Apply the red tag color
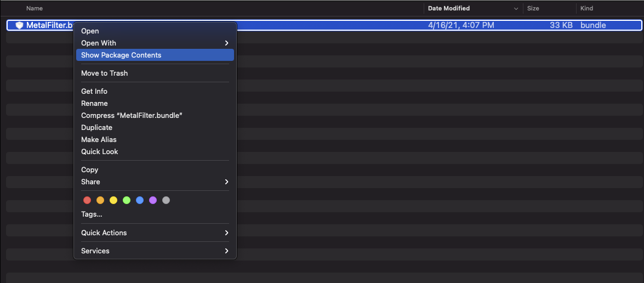Screen dimensions: 644x283 coord(87,200)
